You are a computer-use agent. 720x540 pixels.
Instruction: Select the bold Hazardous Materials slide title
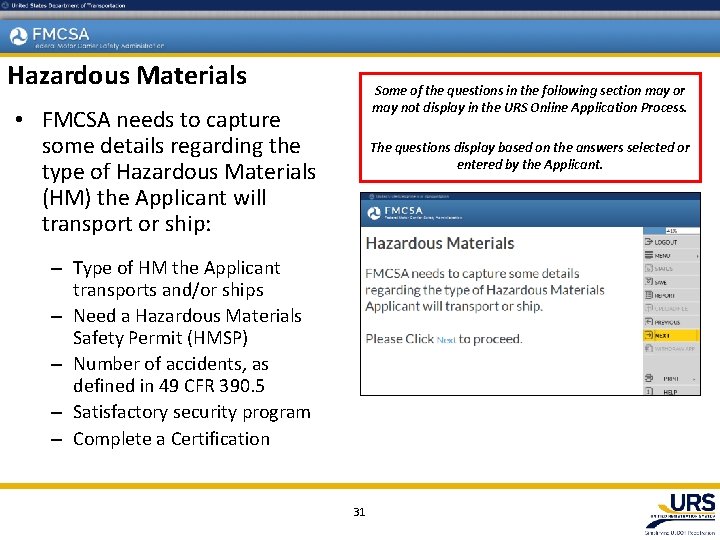tap(127, 76)
